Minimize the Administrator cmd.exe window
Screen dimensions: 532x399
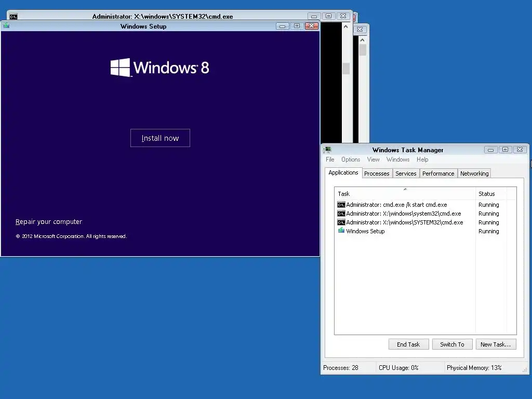click(x=314, y=16)
